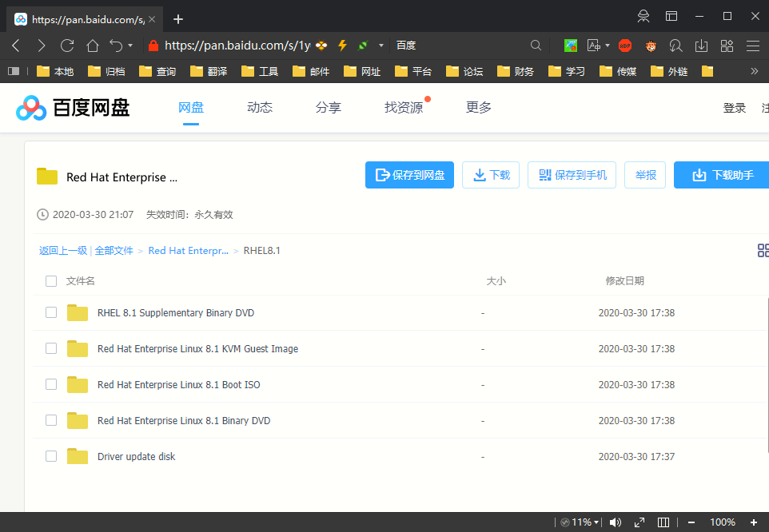Open Red Hat Enterprise Linux 8.1 Boot ISO
The width and height of the screenshot is (769, 532).
tap(178, 385)
